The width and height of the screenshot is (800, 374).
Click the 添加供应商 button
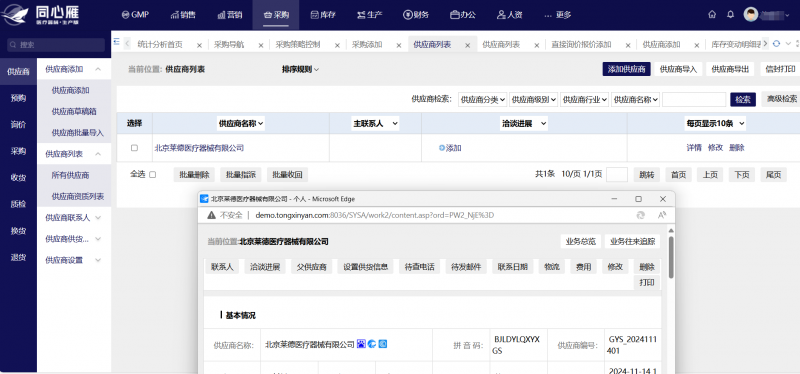click(x=627, y=69)
